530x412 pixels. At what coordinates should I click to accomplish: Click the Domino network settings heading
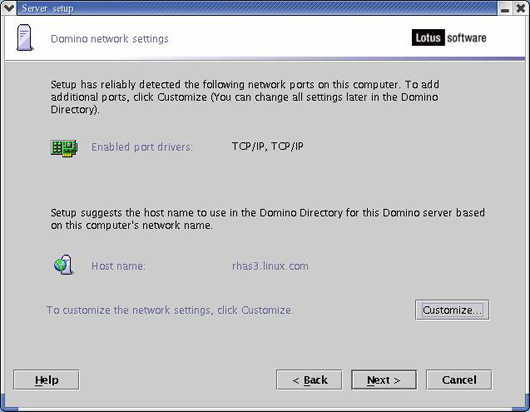[x=110, y=39]
